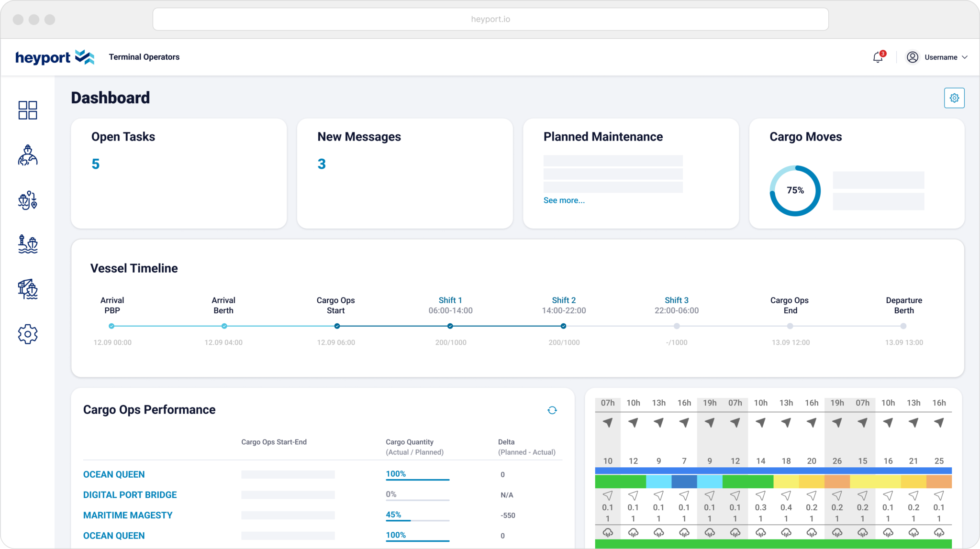Click the user avatar icon
Image resolution: width=980 pixels, height=549 pixels.
(x=913, y=57)
